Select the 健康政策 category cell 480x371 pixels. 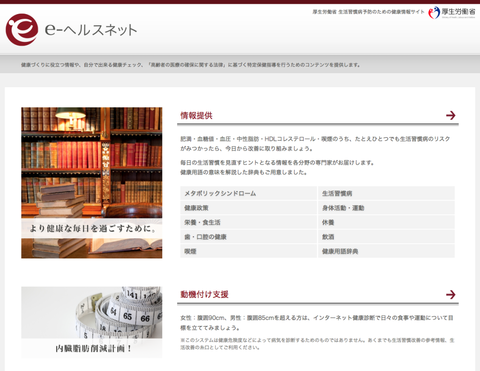(x=248, y=208)
